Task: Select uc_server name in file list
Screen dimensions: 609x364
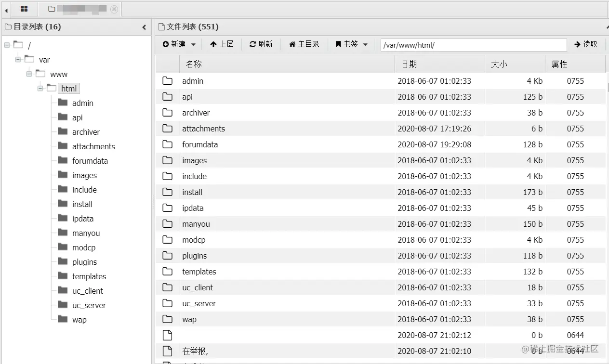Action: point(199,303)
